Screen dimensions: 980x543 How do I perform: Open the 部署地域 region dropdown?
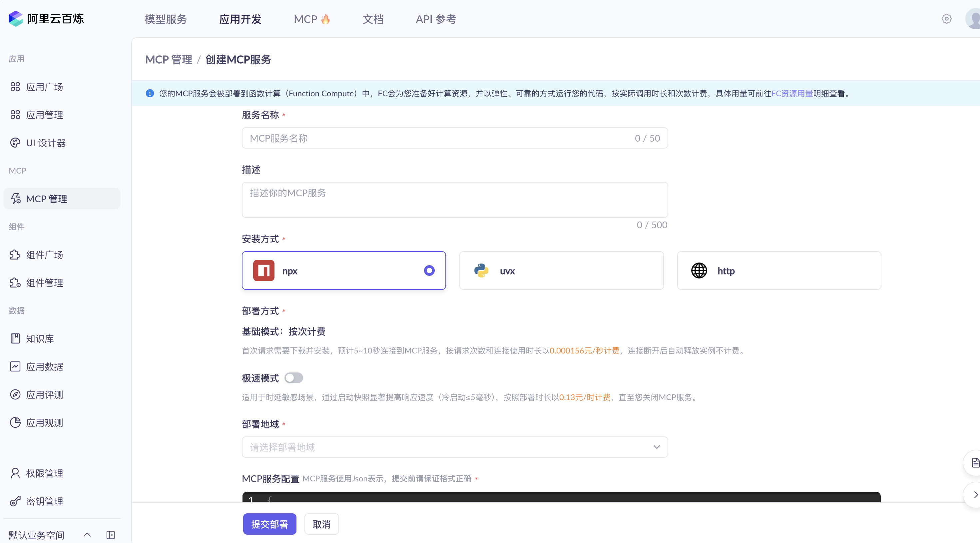coord(455,447)
